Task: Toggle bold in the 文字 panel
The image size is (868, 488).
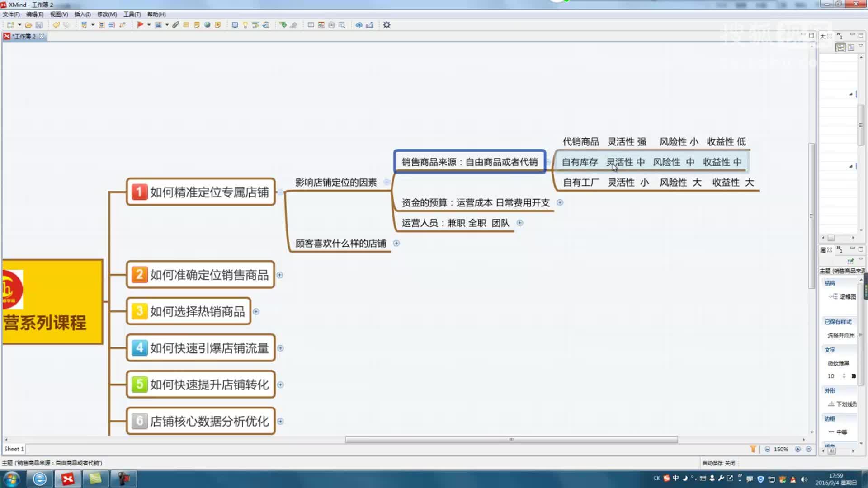Action: [x=854, y=376]
